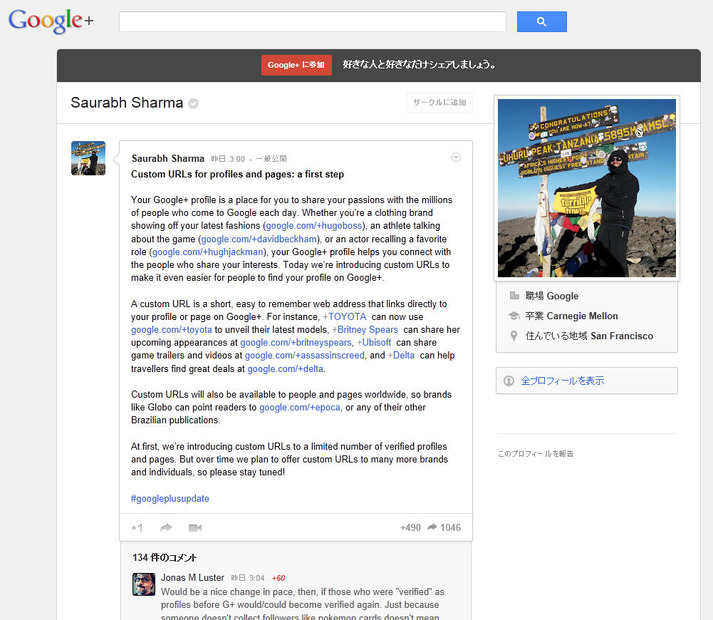Focus the Google+ search input field
This screenshot has width=713, height=620.
click(312, 21)
